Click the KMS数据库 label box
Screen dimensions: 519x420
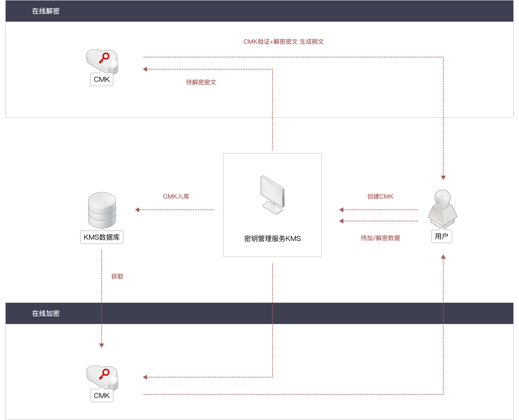click(x=102, y=237)
